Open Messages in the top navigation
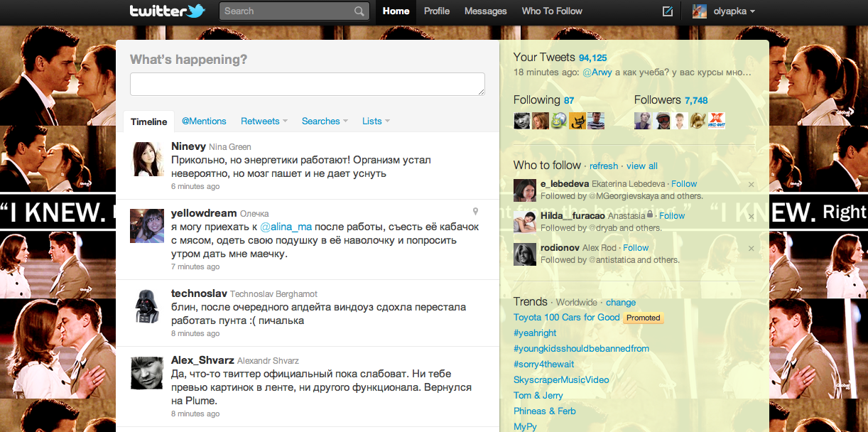The width and height of the screenshot is (868, 432). click(486, 11)
